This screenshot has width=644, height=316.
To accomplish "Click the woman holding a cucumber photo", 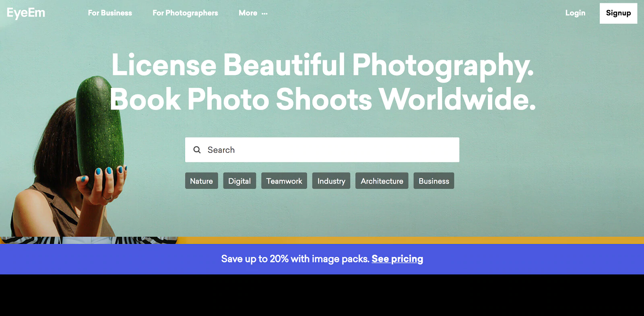I will coord(72,169).
